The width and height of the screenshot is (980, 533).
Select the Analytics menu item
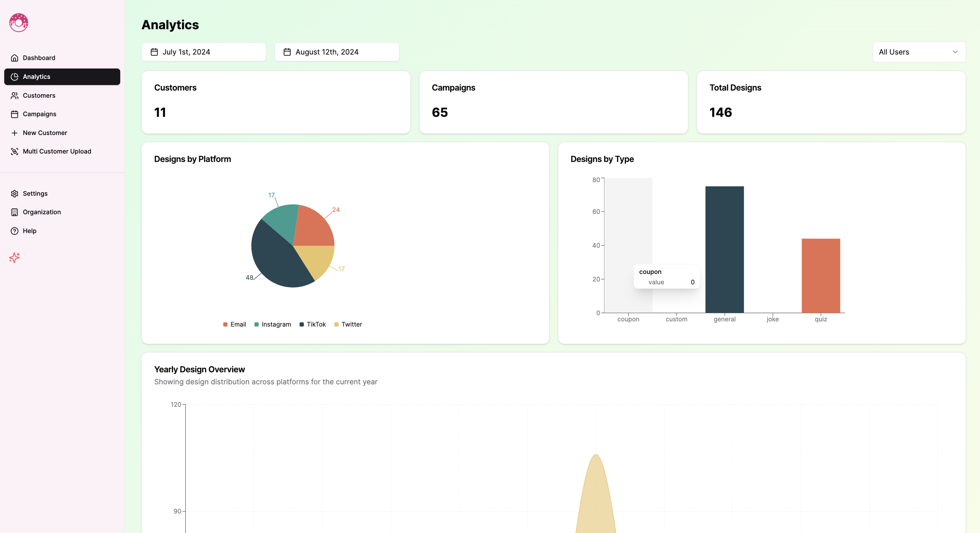pos(62,77)
